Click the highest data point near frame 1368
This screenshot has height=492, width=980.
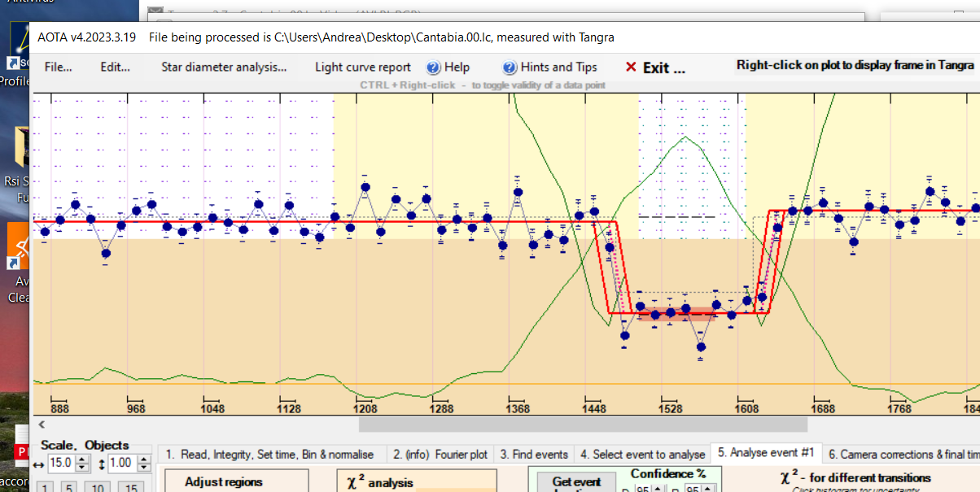tap(518, 193)
